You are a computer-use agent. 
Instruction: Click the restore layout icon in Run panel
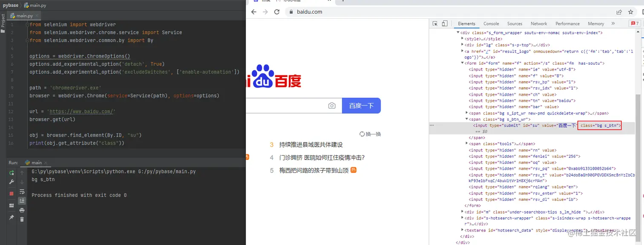click(x=11, y=205)
